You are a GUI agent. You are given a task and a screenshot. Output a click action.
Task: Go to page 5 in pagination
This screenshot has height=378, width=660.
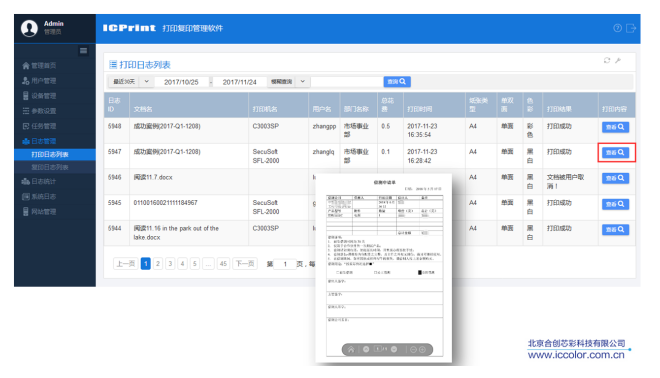[x=194, y=264]
